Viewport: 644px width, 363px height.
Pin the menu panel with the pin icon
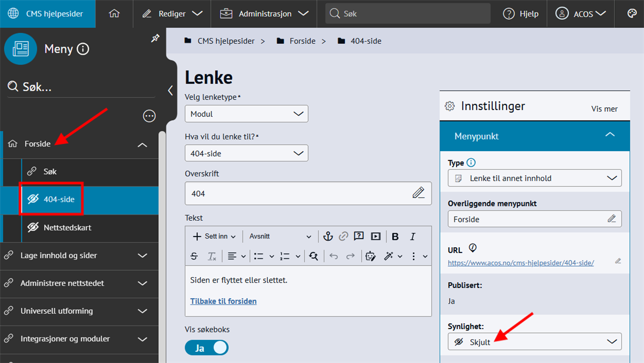coord(155,39)
